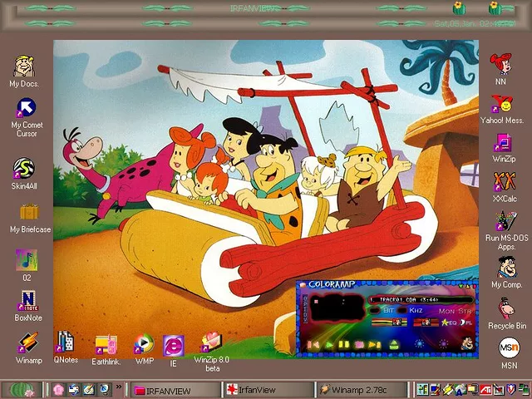Click the ATI icon in the system tray
Viewport: 532px width, 399px height.
pos(485,389)
